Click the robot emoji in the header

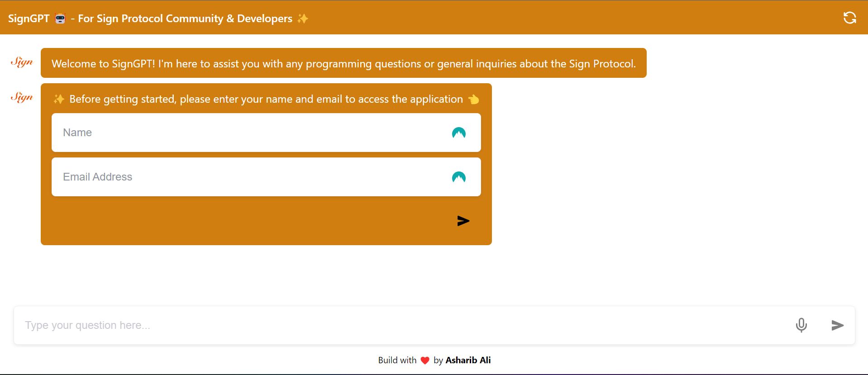click(x=60, y=19)
